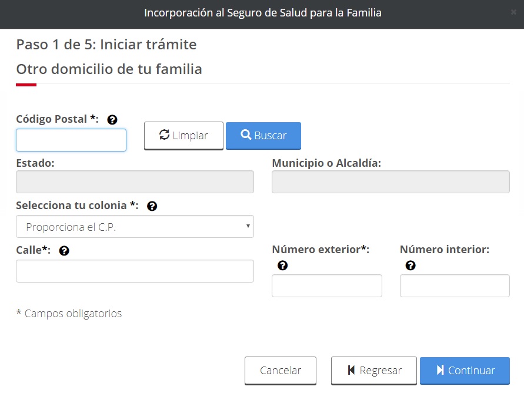The width and height of the screenshot is (524, 420).
Task: Close the dialog with the top-right X
Action: (x=514, y=12)
